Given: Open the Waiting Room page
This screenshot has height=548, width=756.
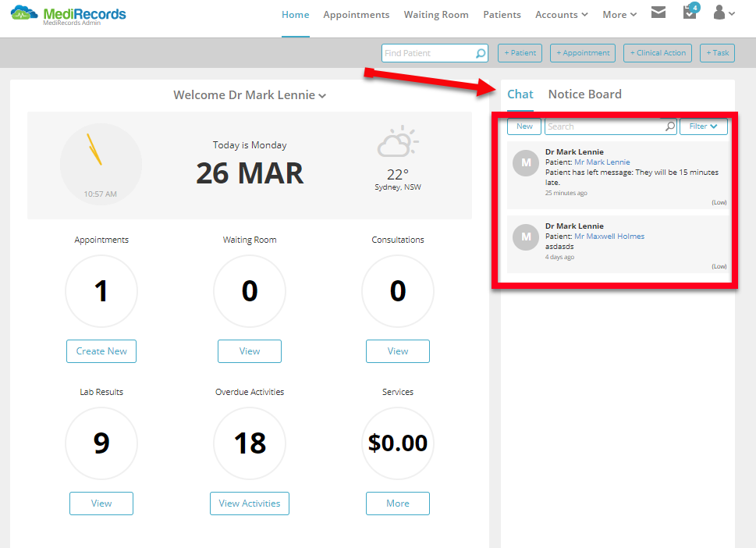Looking at the screenshot, I should tap(436, 15).
